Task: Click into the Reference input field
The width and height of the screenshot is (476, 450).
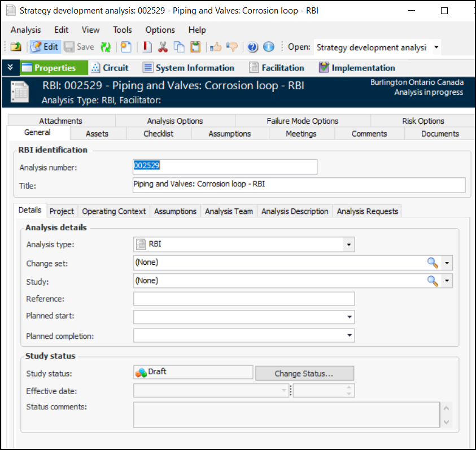Action: point(244,299)
